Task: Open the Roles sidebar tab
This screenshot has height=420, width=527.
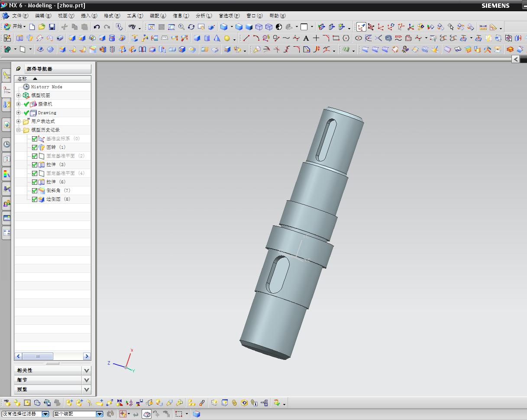Action: coord(6,203)
